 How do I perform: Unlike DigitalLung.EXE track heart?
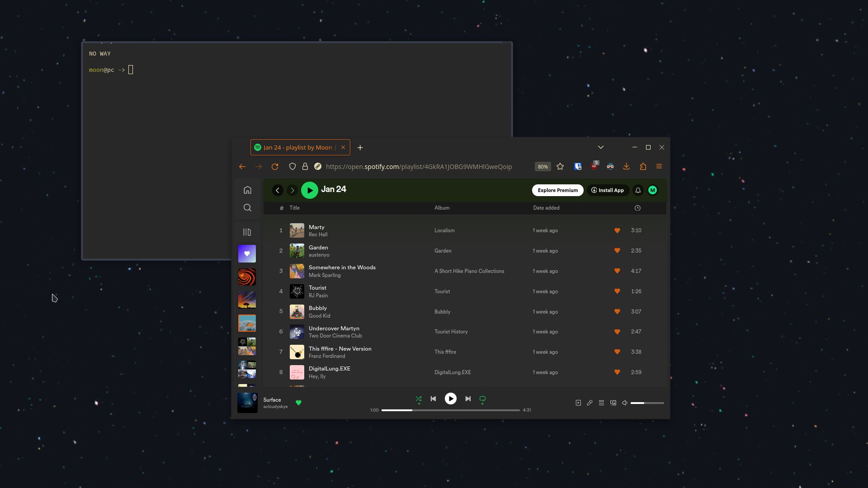pyautogui.click(x=617, y=372)
